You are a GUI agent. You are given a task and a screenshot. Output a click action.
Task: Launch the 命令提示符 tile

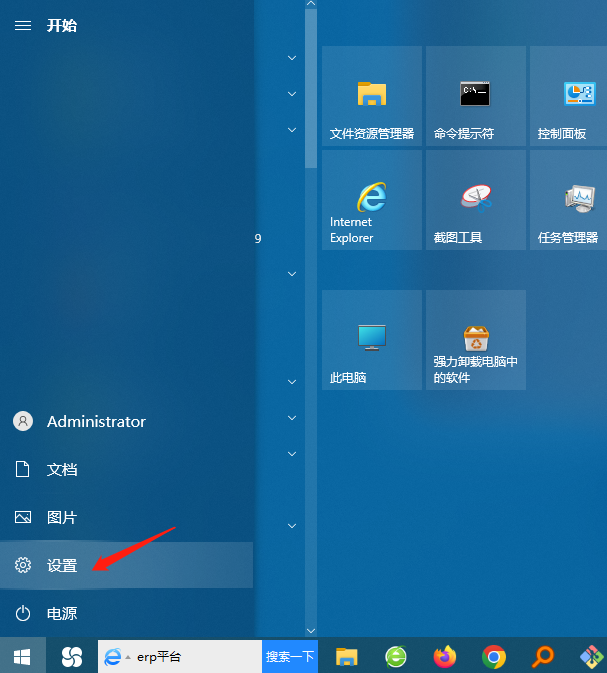point(475,96)
